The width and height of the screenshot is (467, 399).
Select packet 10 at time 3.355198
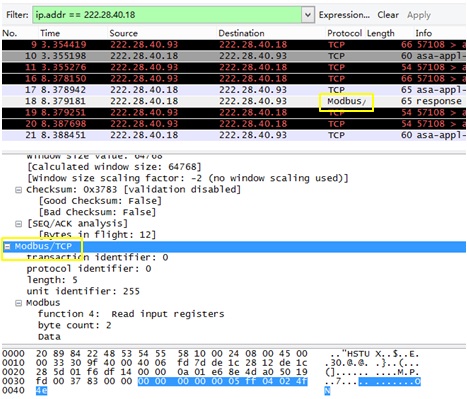[234, 56]
